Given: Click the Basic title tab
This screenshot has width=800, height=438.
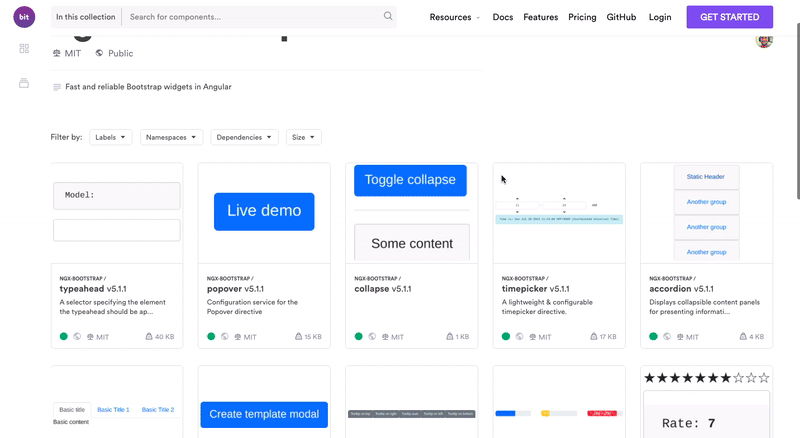Looking at the screenshot, I should (72, 409).
